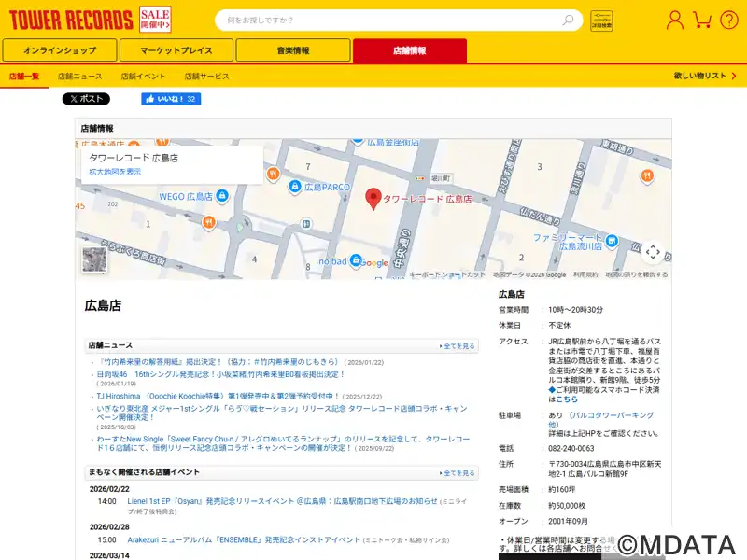
Task: Toggle satellite view thumbnail on map
Action: coord(94,259)
